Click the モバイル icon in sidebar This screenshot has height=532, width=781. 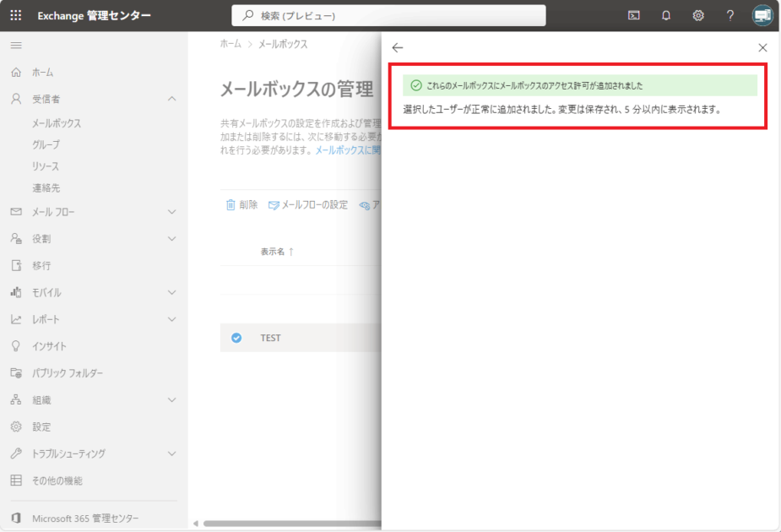(x=16, y=292)
